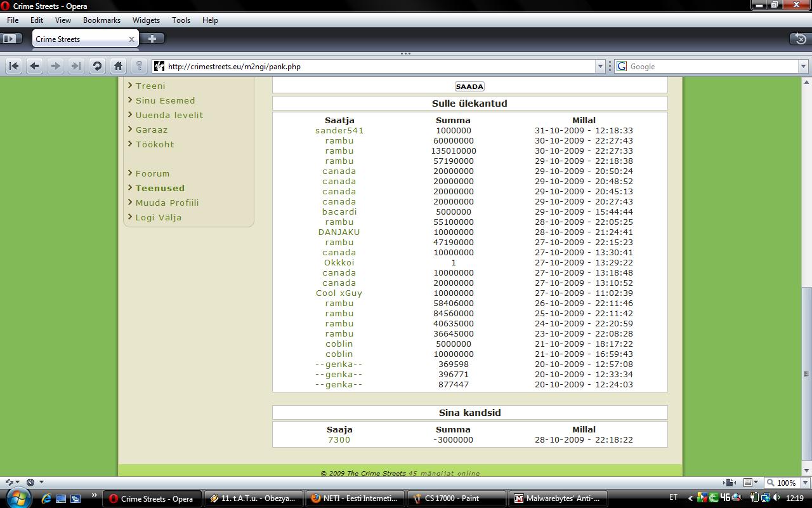Open the Foorum sidebar link
812x508 pixels.
(152, 173)
